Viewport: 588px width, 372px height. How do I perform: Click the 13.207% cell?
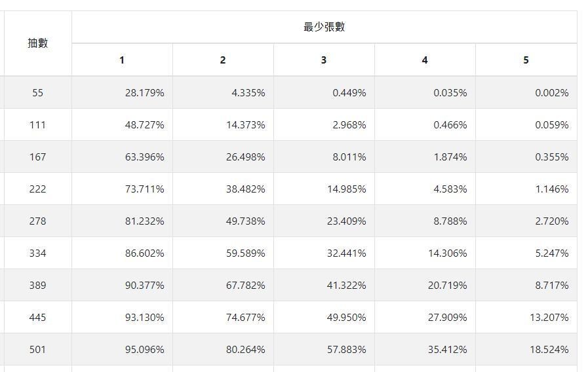coord(549,318)
